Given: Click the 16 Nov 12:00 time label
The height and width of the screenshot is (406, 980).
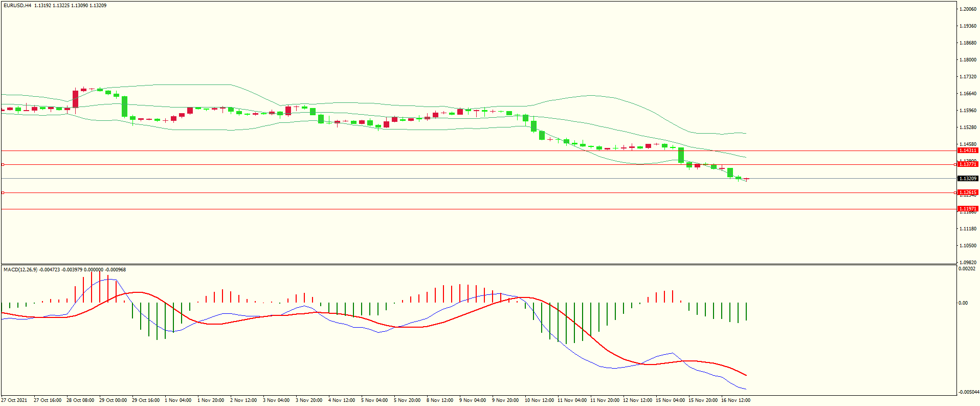Looking at the screenshot, I should click(736, 400).
